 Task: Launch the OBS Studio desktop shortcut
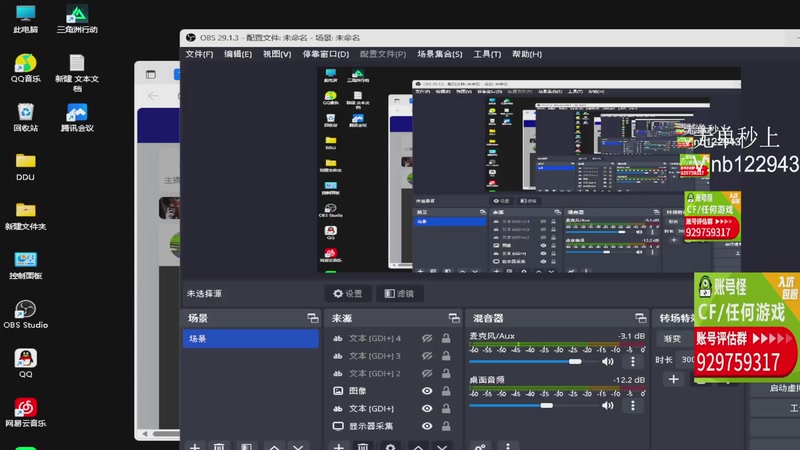click(x=26, y=314)
